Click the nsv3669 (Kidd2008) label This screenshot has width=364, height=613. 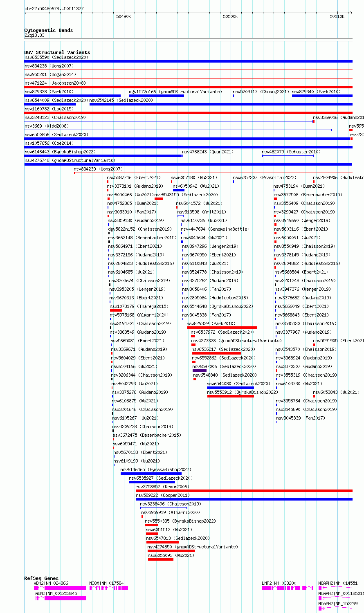click(47, 126)
